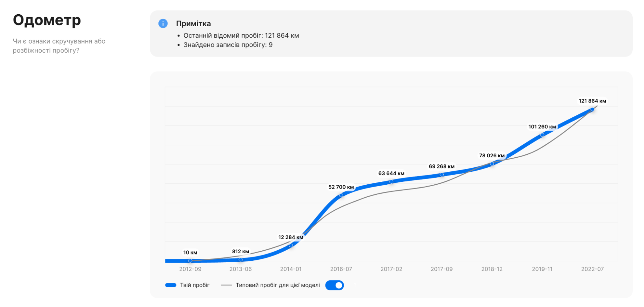Click the 'Твій пробіг' legend entry
Image resolution: width=644 pixels, height=307 pixels.
(187, 285)
